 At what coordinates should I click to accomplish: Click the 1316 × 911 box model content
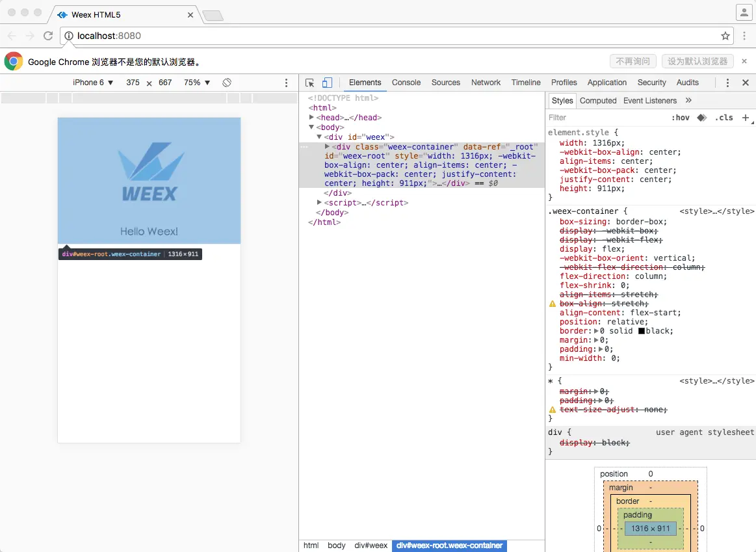(x=651, y=529)
